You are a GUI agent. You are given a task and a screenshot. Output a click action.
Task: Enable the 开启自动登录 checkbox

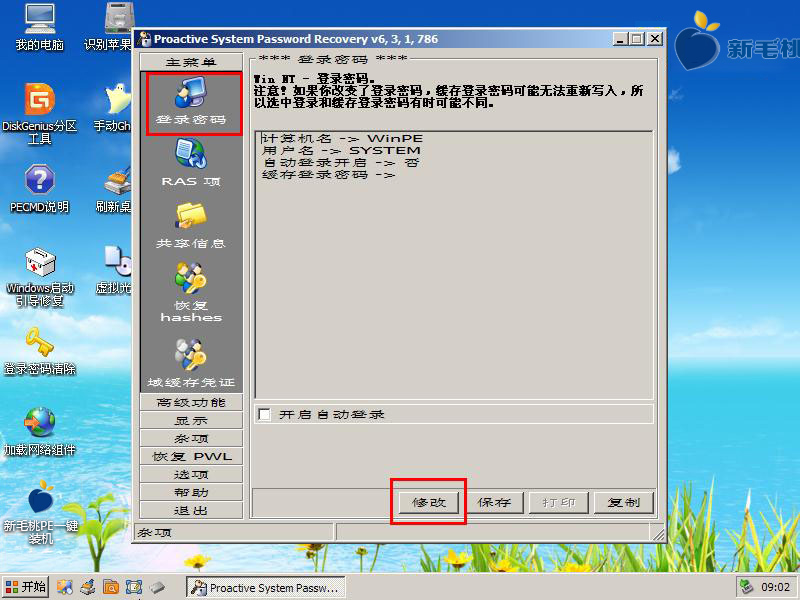tap(264, 414)
